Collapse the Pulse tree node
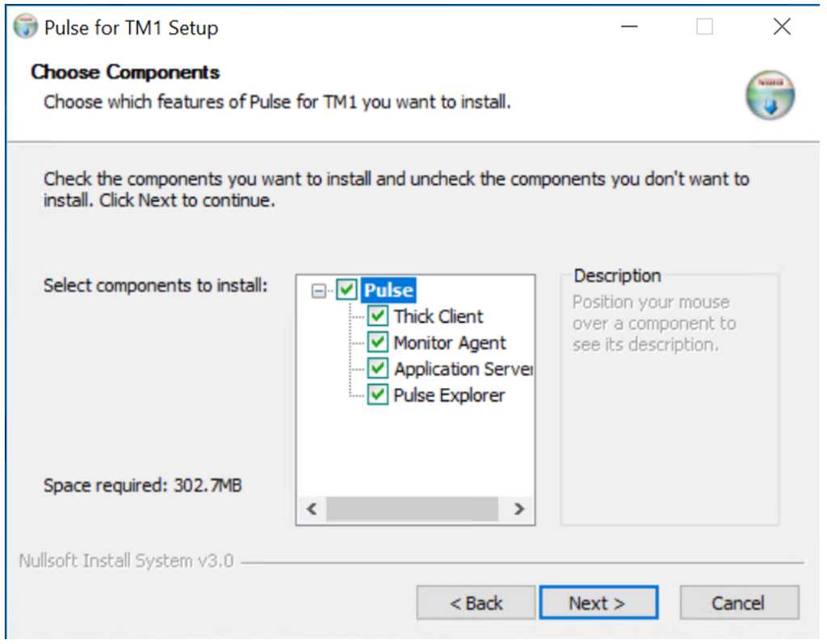 (x=319, y=290)
